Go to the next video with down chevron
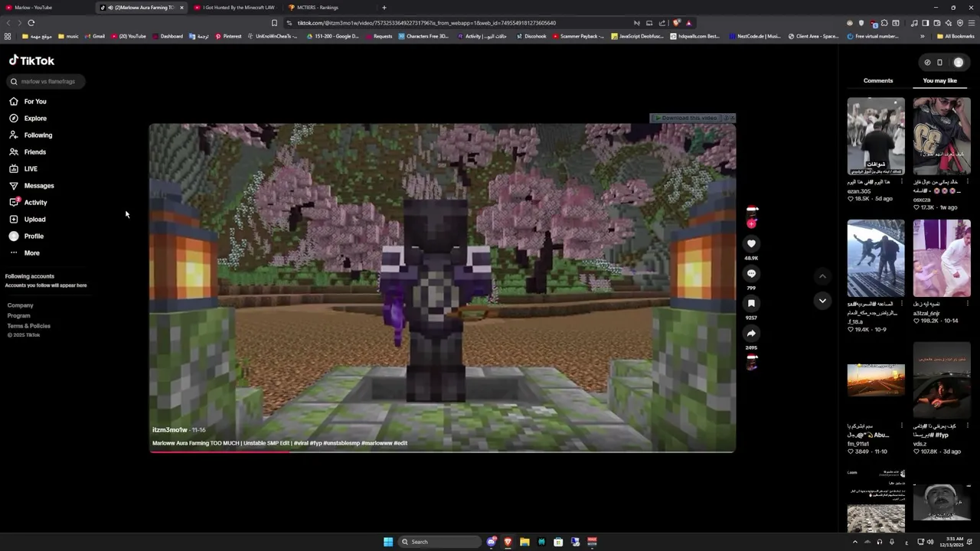The width and height of the screenshot is (980, 551). click(x=822, y=301)
